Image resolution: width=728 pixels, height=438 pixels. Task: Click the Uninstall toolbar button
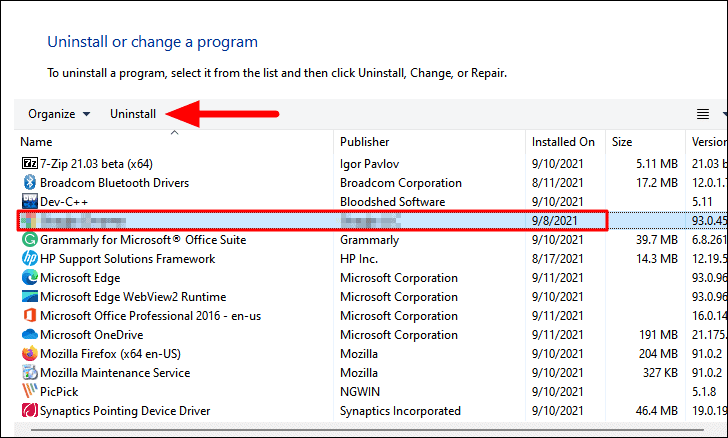pos(133,114)
